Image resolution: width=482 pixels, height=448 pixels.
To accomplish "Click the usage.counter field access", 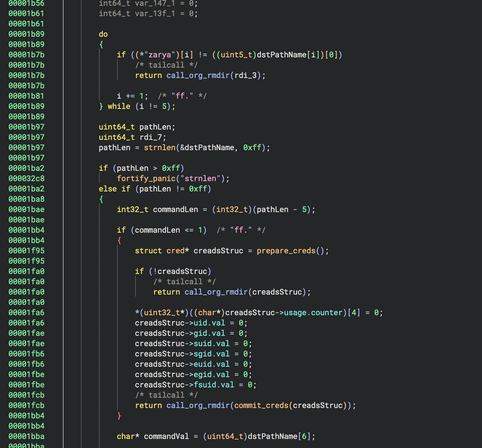I will (313, 312).
